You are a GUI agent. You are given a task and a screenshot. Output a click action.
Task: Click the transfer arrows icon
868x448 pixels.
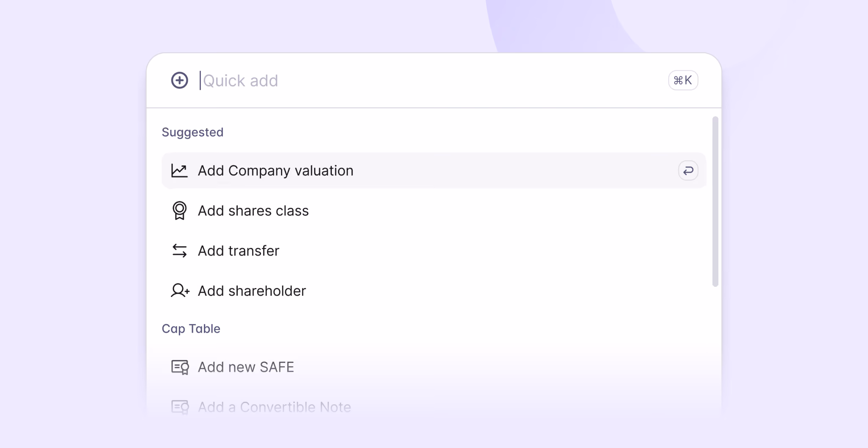179,251
